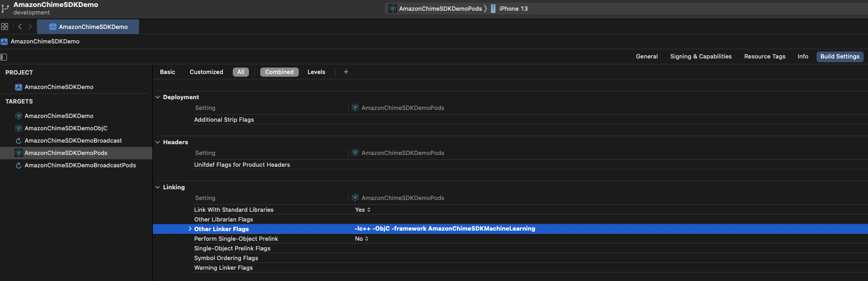Collapse the Headers section

tap(158, 142)
